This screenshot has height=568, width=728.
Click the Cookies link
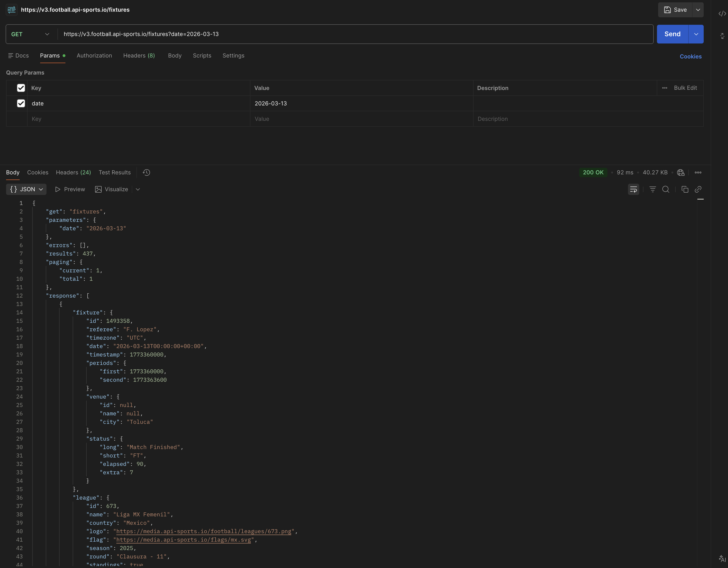pos(690,57)
